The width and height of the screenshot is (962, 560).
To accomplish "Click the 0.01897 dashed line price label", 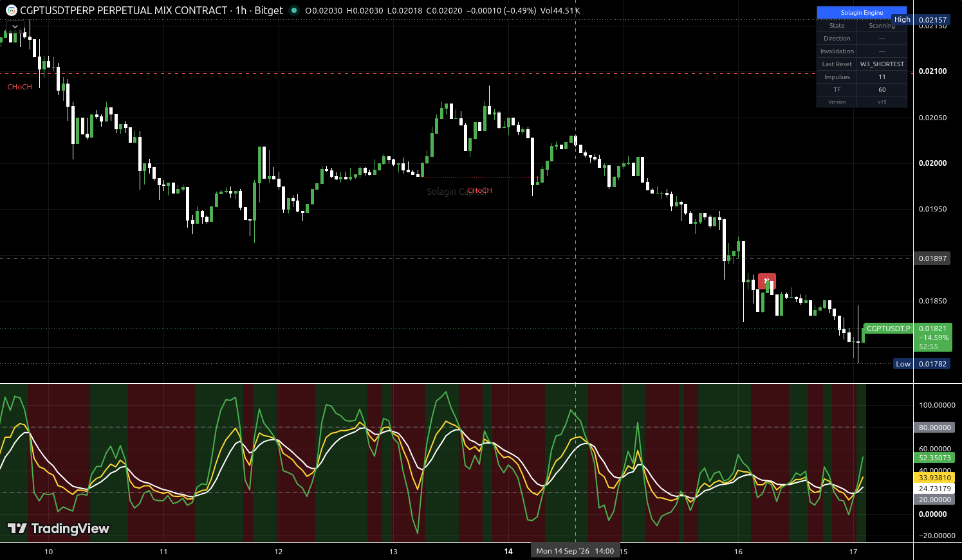I will (x=932, y=258).
